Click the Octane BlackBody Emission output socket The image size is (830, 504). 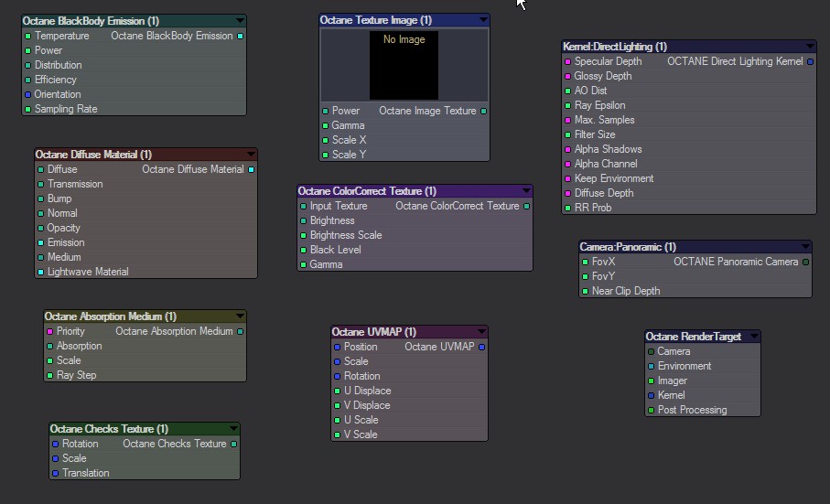point(241,36)
